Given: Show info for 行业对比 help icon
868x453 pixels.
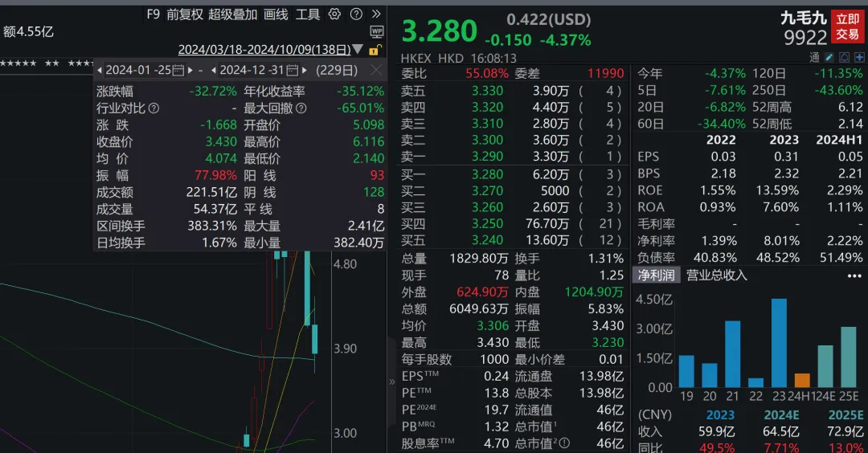Looking at the screenshot, I should pos(154,108).
